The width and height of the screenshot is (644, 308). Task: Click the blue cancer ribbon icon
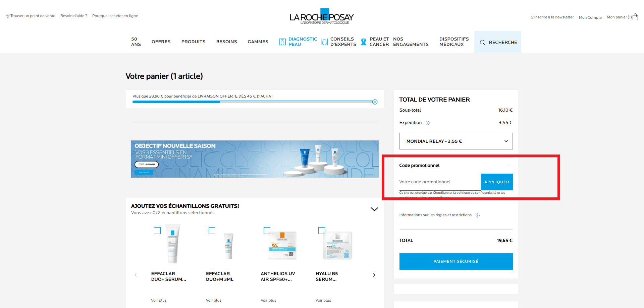click(x=364, y=42)
